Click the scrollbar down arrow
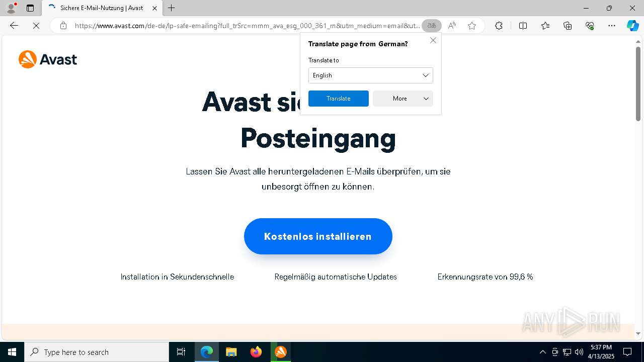Image resolution: width=644 pixels, height=362 pixels. click(638, 334)
